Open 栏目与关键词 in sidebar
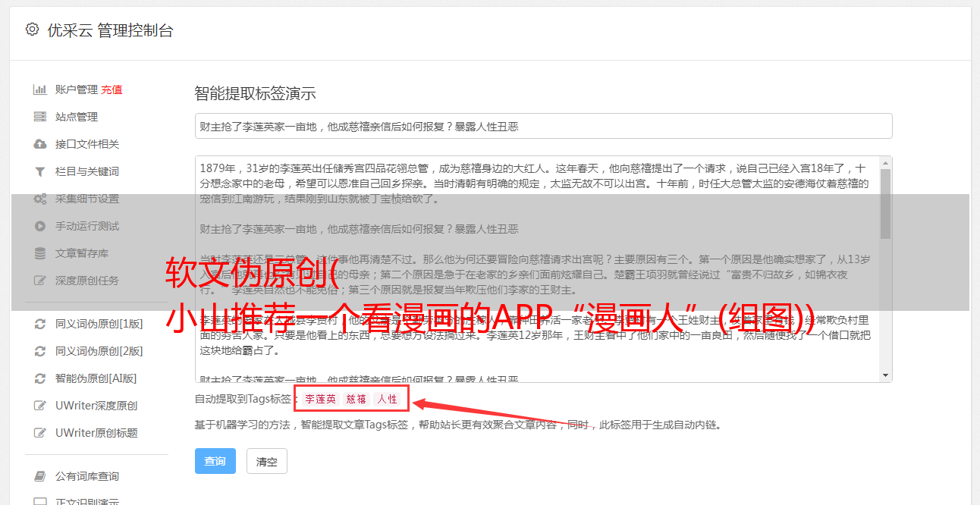 (87, 171)
